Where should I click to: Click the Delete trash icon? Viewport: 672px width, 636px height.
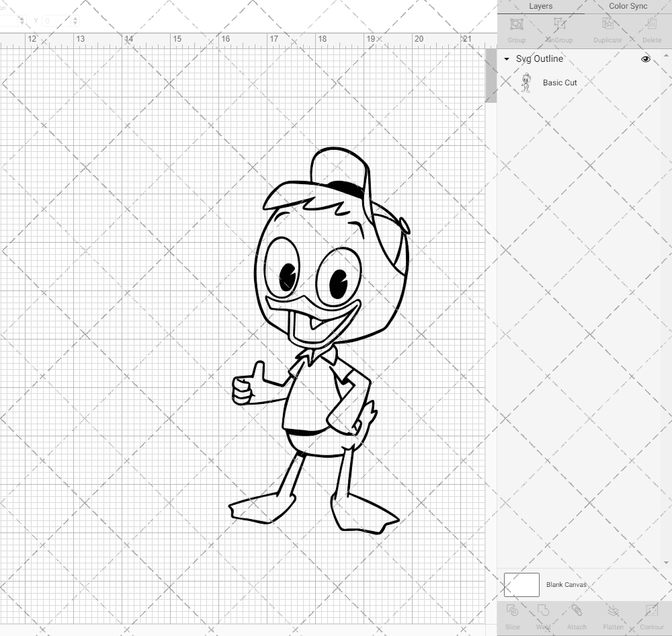click(652, 24)
